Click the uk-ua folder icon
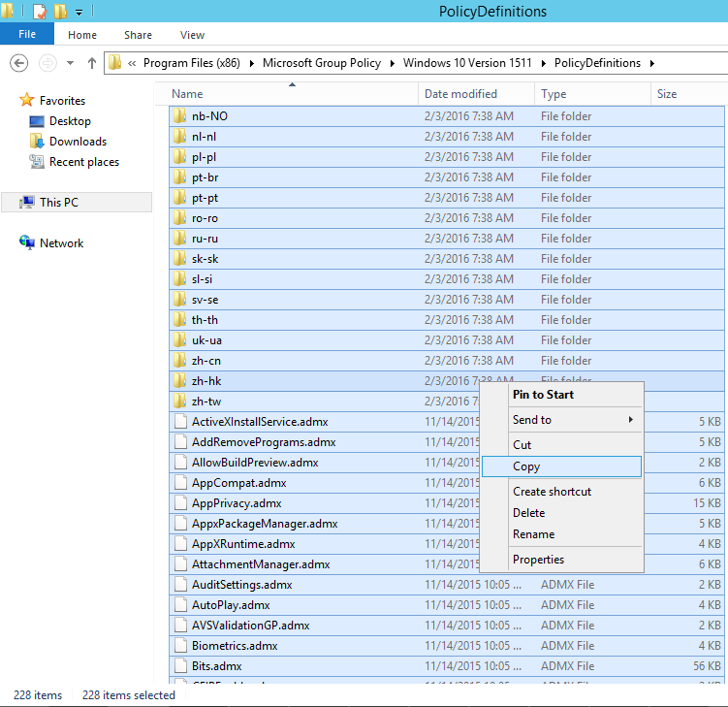The width and height of the screenshot is (728, 707). point(179,340)
